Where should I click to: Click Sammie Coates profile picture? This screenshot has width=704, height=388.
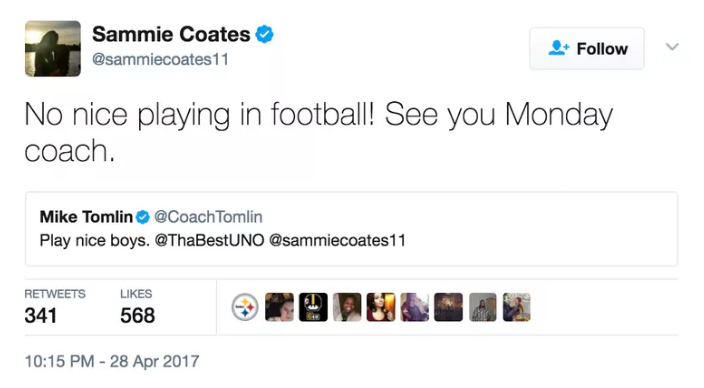click(x=53, y=48)
